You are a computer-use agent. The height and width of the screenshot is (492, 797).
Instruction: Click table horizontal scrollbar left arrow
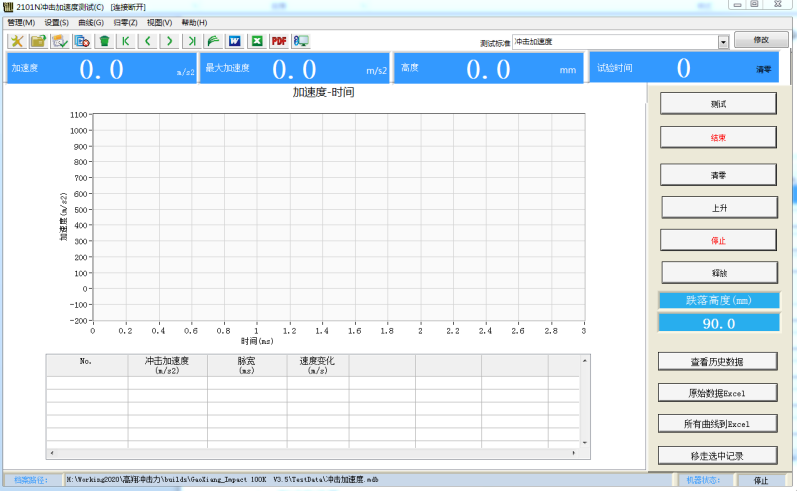(x=52, y=453)
